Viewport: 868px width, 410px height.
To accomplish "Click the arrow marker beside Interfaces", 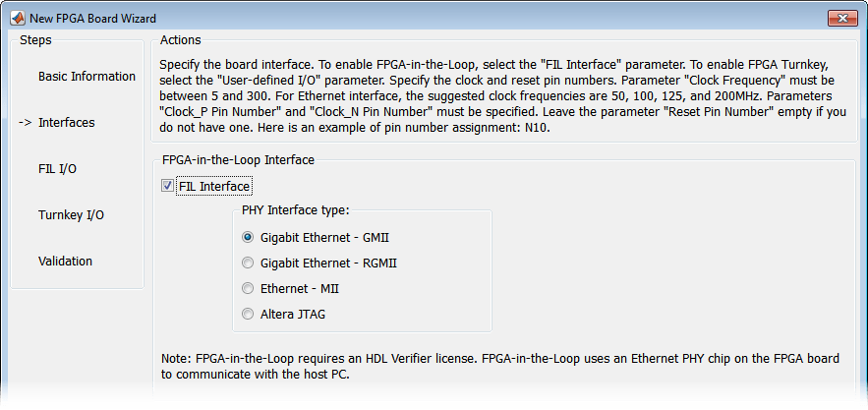I will click(26, 123).
